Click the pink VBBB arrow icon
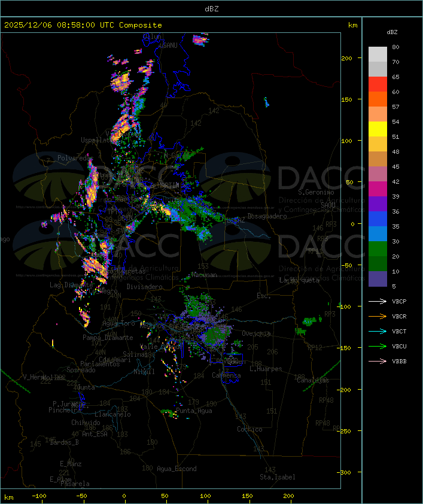This screenshot has width=423, height=504. (x=378, y=362)
